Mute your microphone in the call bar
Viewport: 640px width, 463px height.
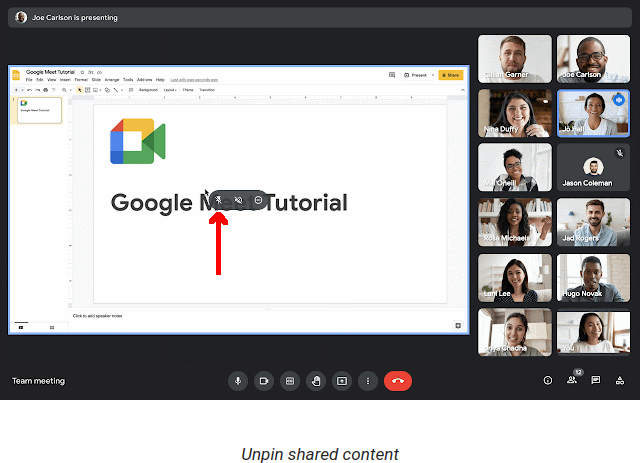(238, 381)
